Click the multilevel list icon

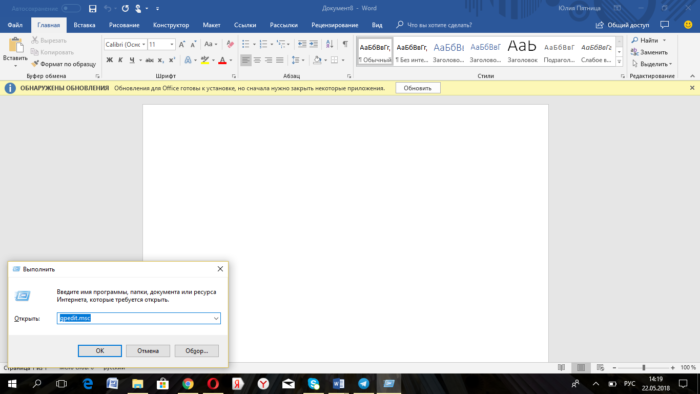point(281,44)
